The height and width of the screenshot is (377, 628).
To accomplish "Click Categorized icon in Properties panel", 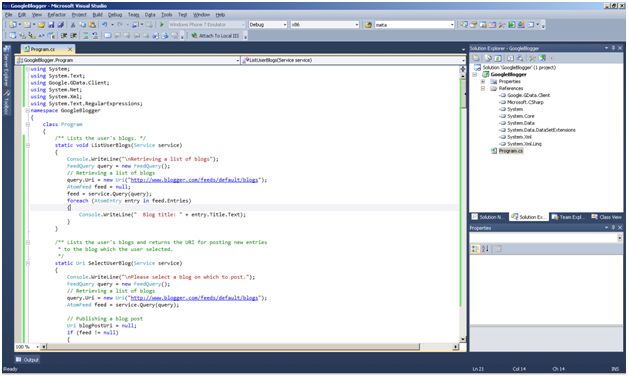I will [475, 249].
